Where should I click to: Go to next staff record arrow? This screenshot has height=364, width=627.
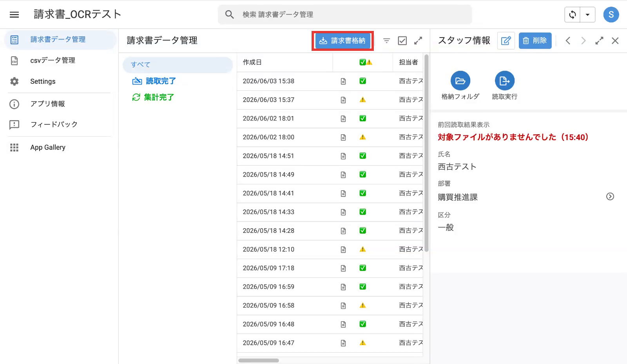coord(584,41)
